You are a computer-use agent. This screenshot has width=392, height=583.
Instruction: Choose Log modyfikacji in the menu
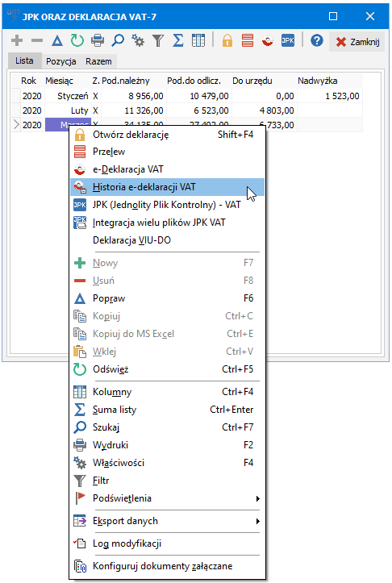(x=167, y=543)
